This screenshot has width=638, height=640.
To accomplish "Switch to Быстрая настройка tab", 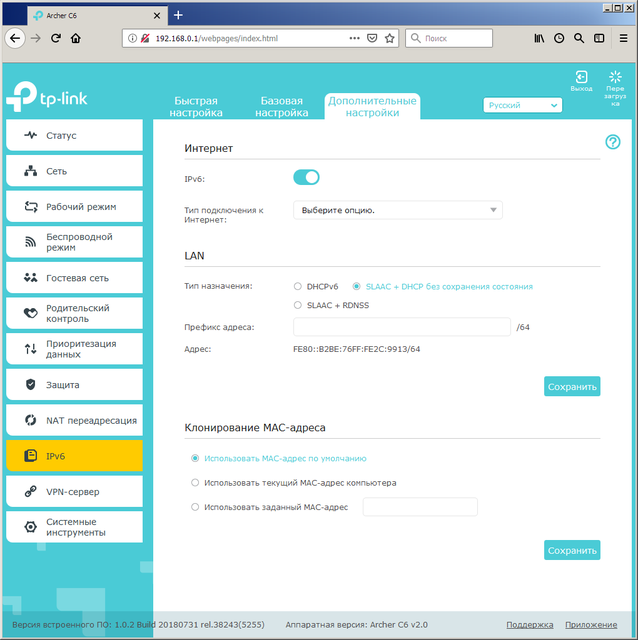I will click(196, 107).
